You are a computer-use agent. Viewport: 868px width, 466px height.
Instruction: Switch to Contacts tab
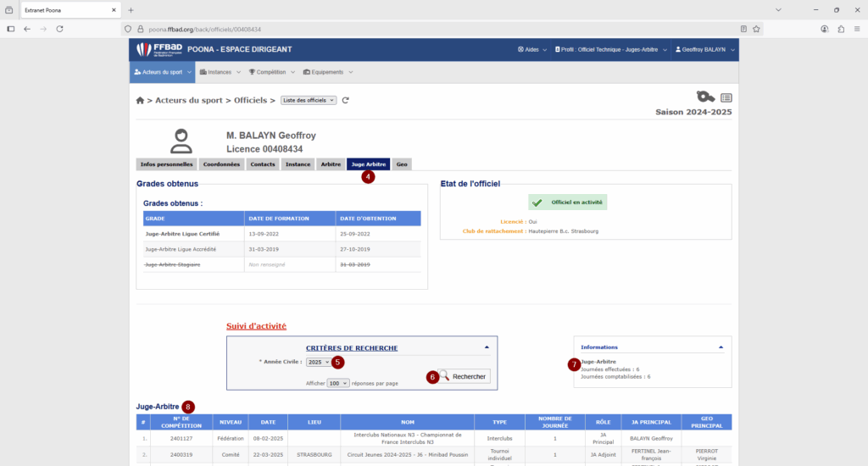pos(263,164)
